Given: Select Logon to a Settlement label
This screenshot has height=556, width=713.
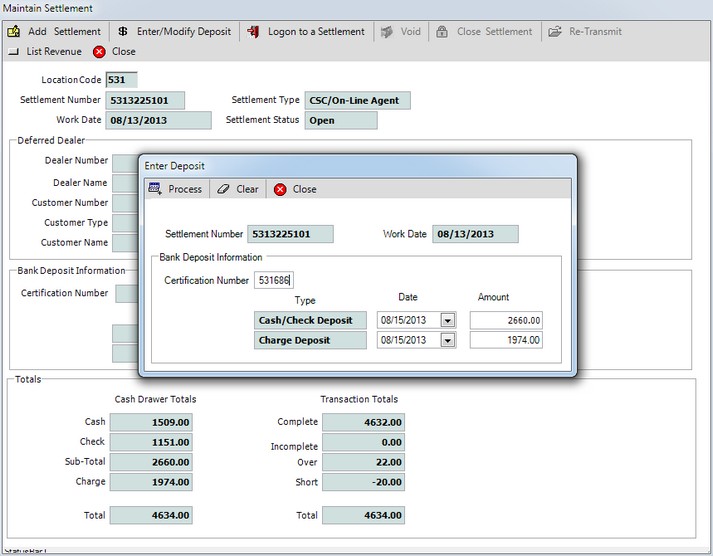Looking at the screenshot, I should (x=316, y=31).
